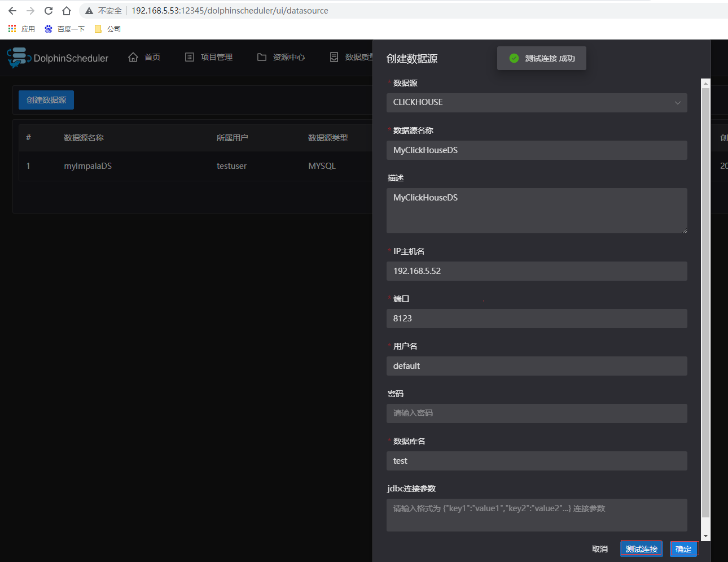Click the description textarea resize handle

(685, 230)
